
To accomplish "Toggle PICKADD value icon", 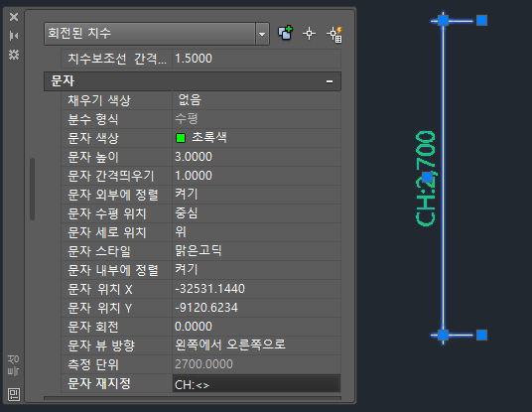I will click(x=285, y=34).
